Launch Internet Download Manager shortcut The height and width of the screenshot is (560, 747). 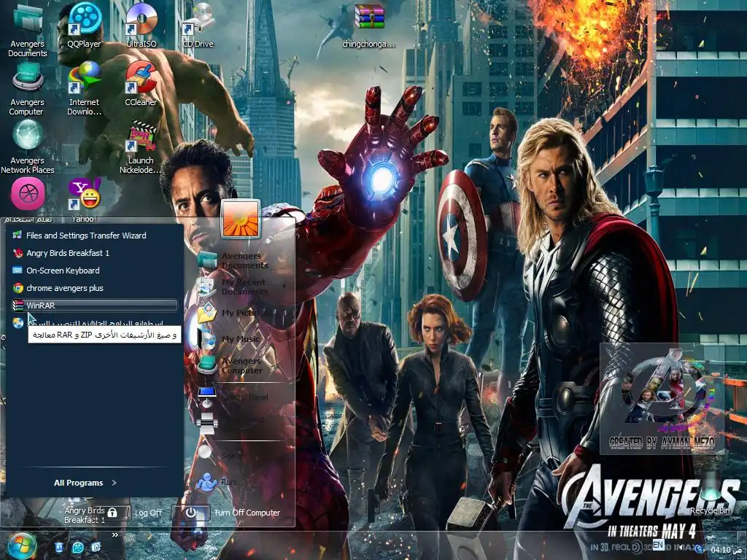85,89
